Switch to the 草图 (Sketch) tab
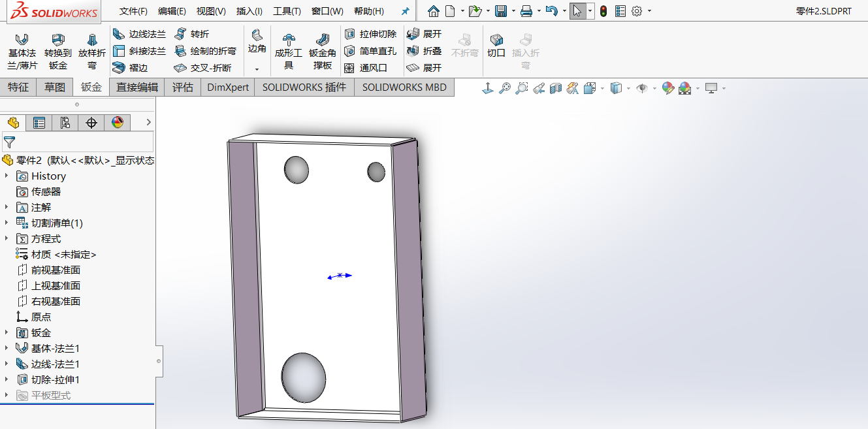This screenshot has height=429, width=868. coord(55,87)
